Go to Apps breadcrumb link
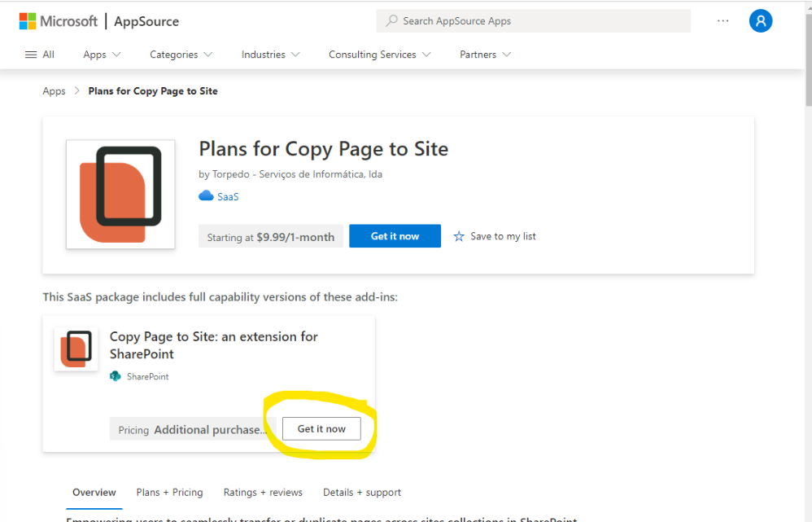This screenshot has width=812, height=522. 54,91
